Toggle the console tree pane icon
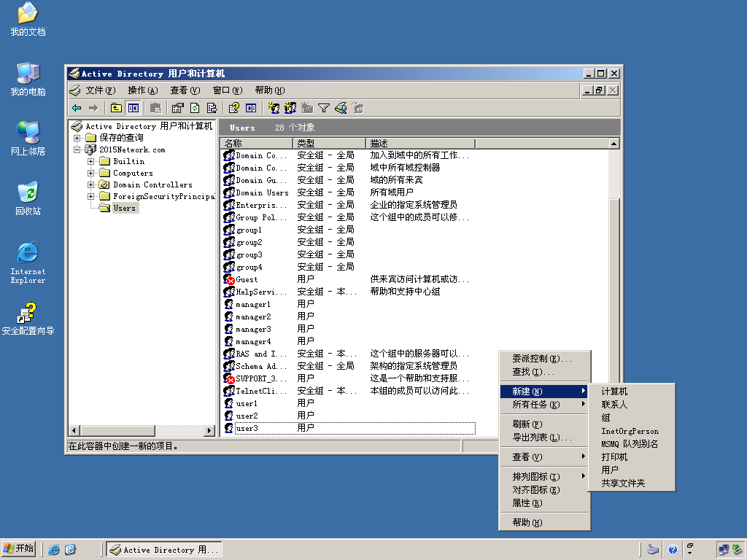The height and width of the screenshot is (560, 747). point(133,108)
